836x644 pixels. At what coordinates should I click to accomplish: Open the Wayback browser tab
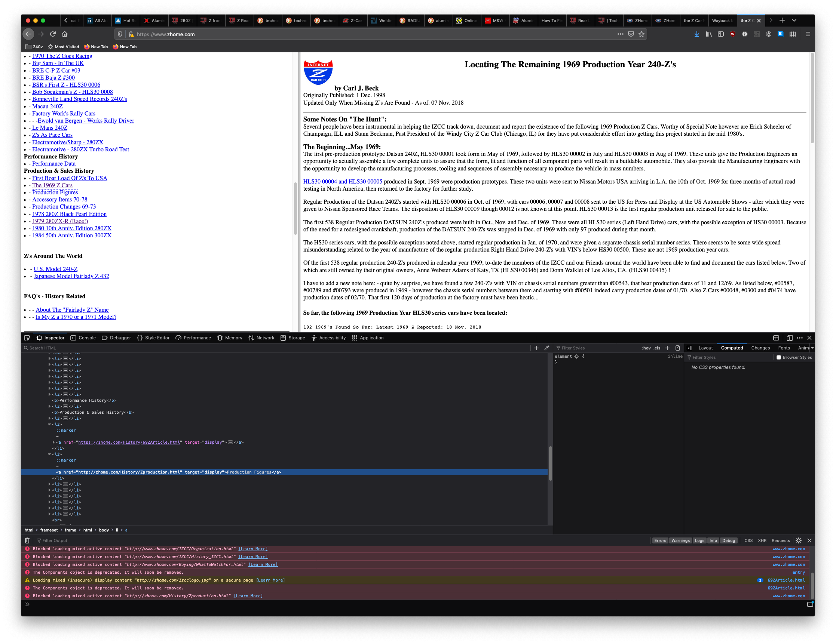pos(722,20)
